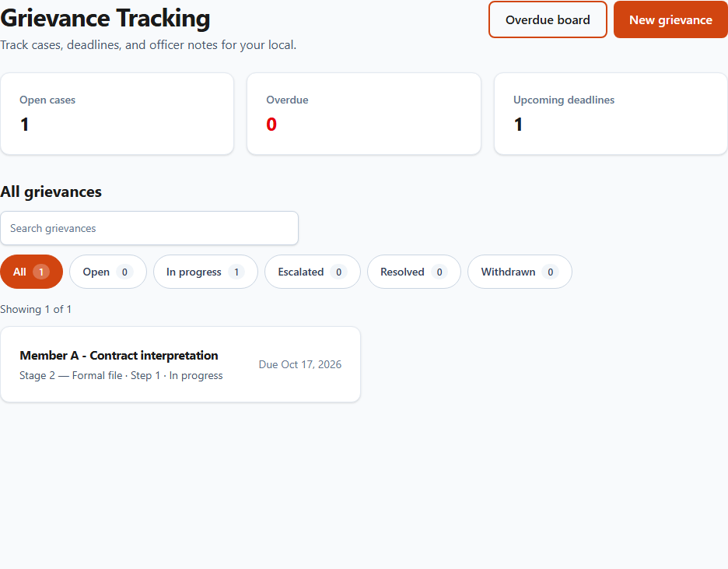Click the Open cases summary card

point(117,114)
